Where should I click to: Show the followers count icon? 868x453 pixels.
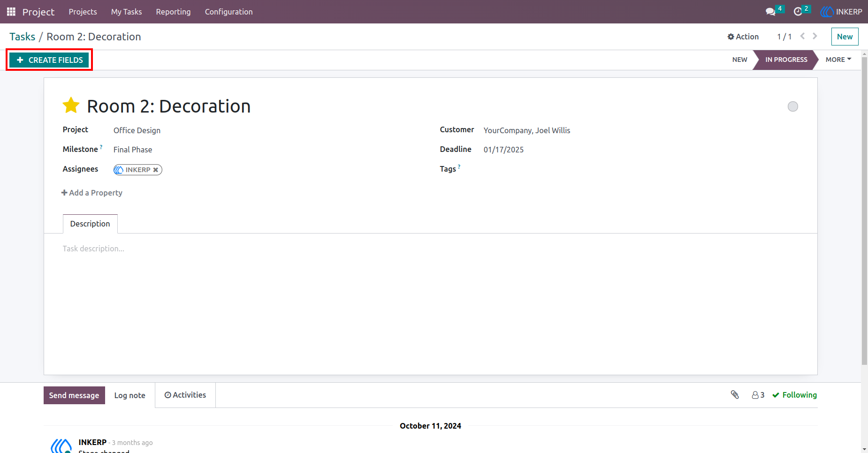(758, 395)
